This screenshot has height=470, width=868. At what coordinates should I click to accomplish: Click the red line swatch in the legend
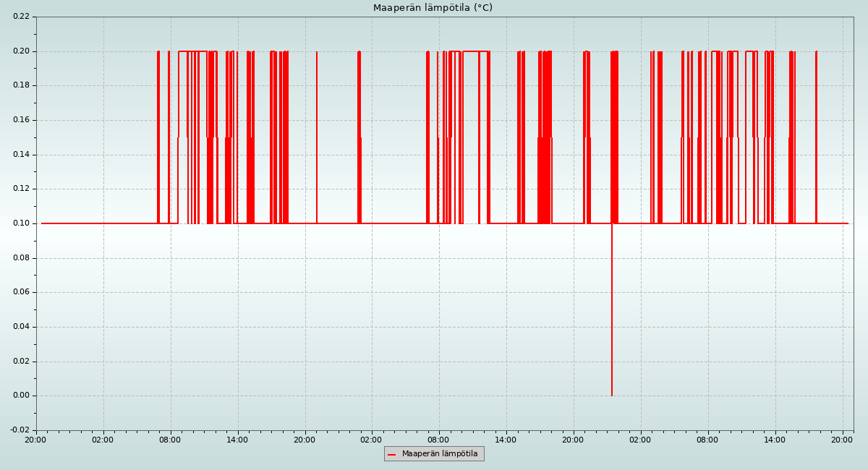pyautogui.click(x=392, y=454)
